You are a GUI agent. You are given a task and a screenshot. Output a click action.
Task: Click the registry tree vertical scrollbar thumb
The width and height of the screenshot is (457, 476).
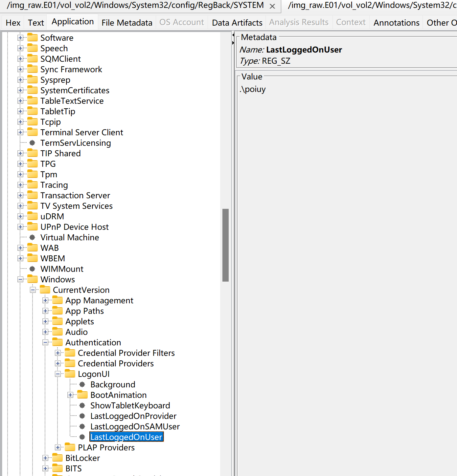(225, 245)
